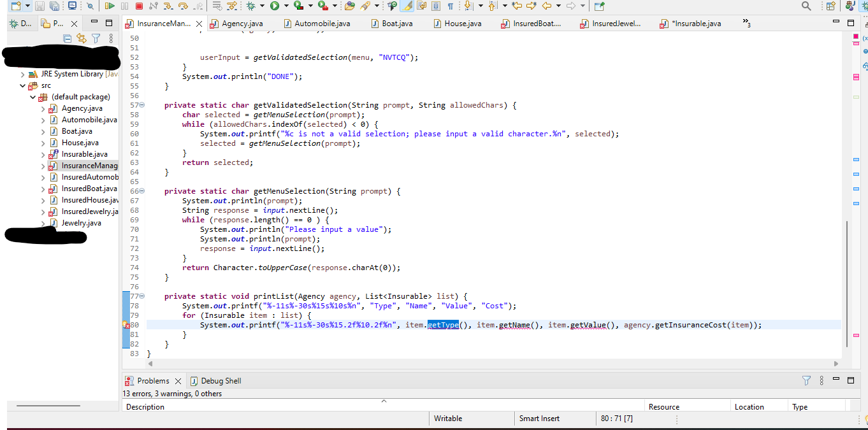This screenshot has width=868, height=430.
Task: Collapse the src folder
Action: coord(22,85)
